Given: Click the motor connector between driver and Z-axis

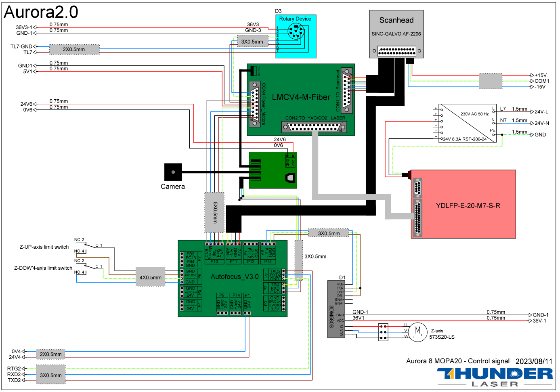Looking at the screenshot, I should pyautogui.click(x=383, y=332).
